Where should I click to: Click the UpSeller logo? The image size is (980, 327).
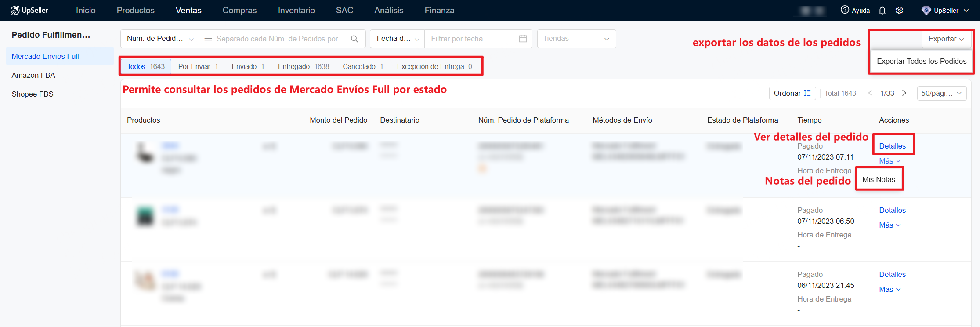click(29, 10)
